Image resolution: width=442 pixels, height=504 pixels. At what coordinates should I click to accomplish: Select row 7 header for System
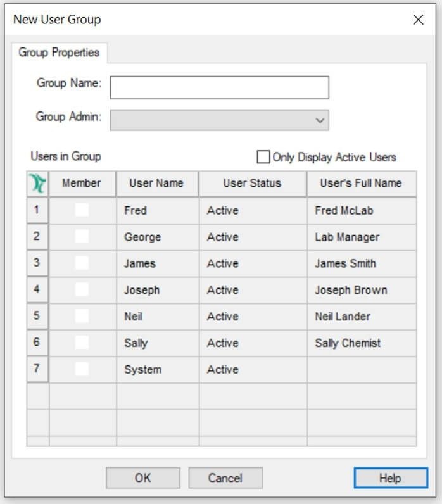click(x=37, y=369)
